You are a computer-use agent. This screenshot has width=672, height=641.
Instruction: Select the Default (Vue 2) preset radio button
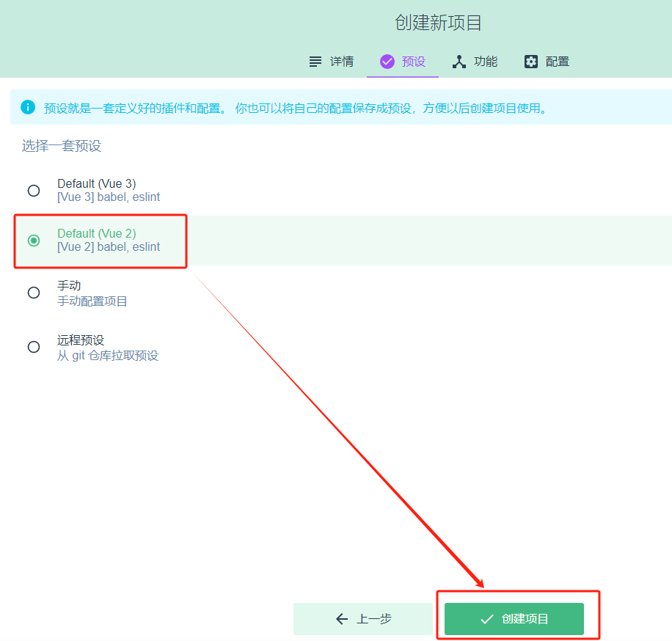pos(34,241)
